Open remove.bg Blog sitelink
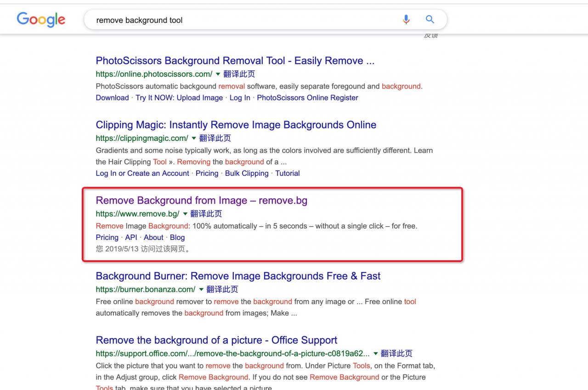 point(177,238)
